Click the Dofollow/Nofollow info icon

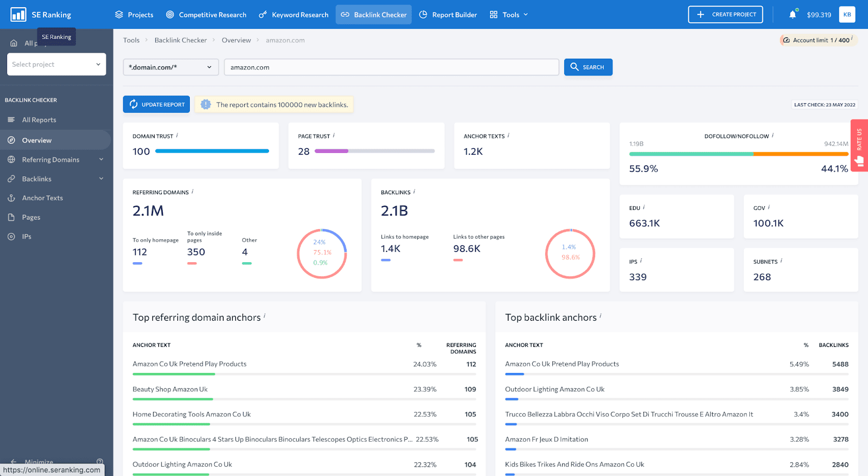773,136
